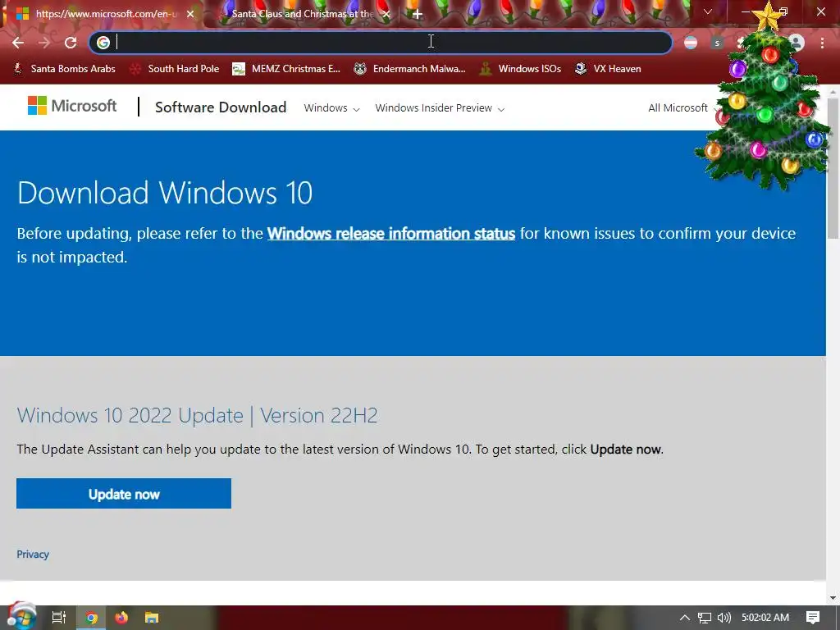Switch to Santa Claus and Christmas tab
Screen dimensions: 840x630
301,14
